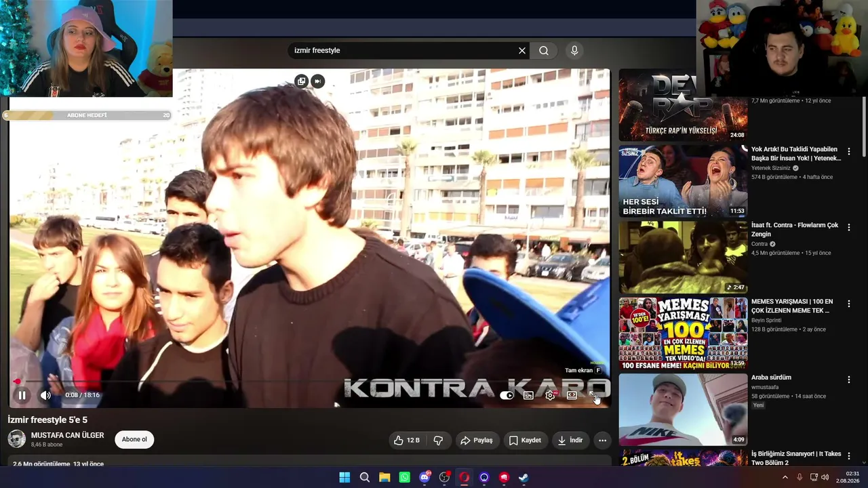The height and width of the screenshot is (488, 868).
Task: Open the Steam taskbar icon
Action: 524,477
